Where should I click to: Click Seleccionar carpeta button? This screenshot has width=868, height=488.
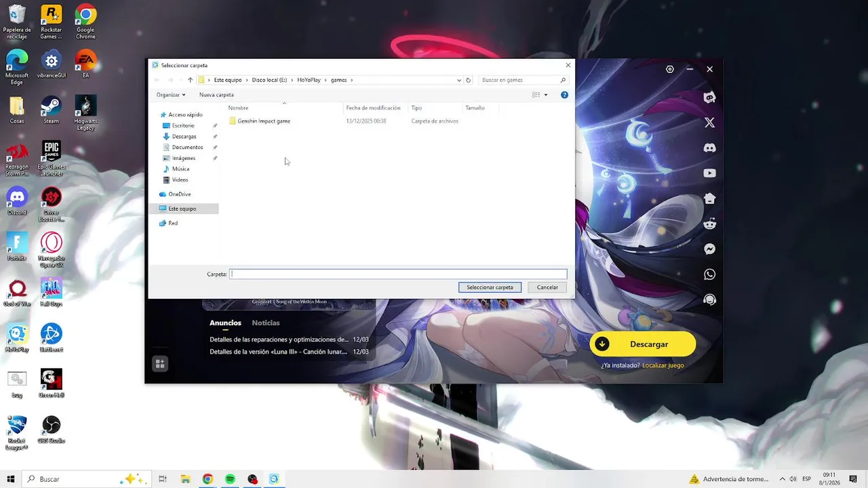pyautogui.click(x=490, y=287)
